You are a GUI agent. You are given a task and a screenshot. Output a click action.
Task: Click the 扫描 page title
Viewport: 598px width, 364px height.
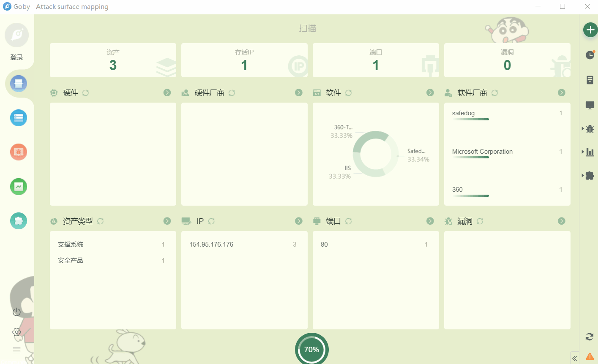pos(308,28)
